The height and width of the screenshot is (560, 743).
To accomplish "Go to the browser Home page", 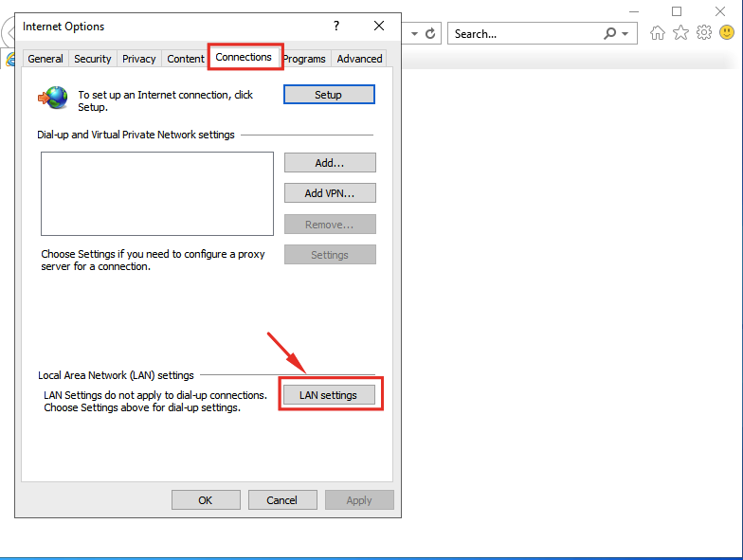I will (658, 32).
